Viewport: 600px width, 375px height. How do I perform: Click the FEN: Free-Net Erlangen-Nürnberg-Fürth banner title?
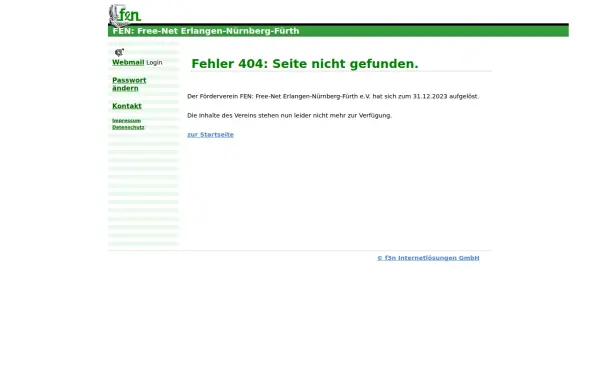click(x=206, y=31)
